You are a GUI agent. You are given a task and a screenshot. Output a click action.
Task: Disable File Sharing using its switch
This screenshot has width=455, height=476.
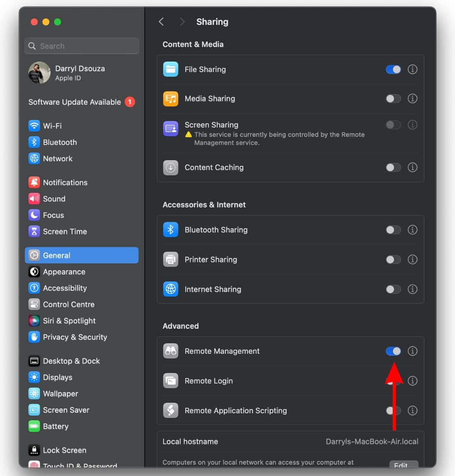(393, 69)
